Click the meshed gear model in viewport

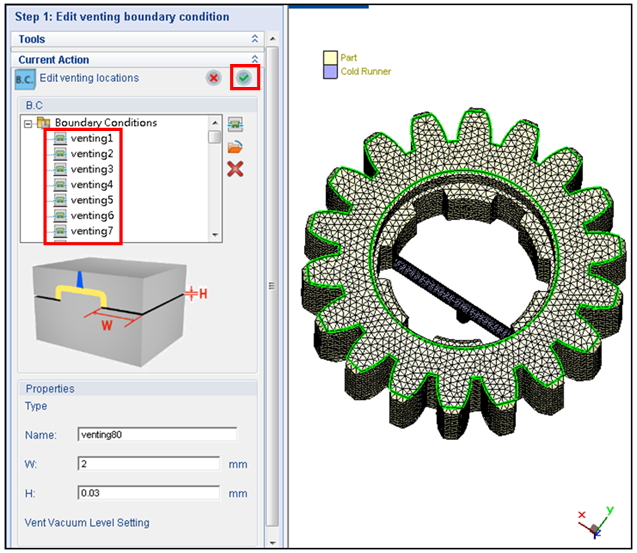pos(463,274)
